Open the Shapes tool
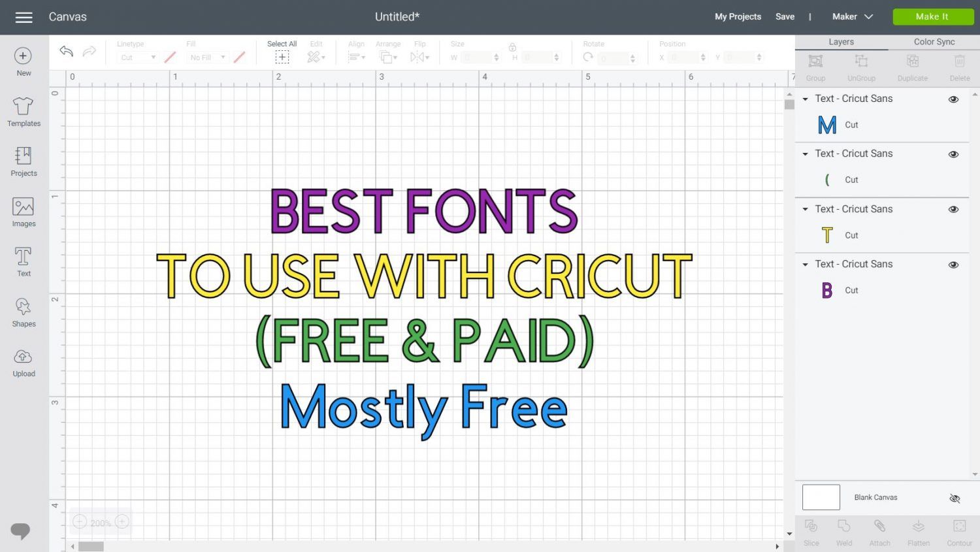 [x=24, y=312]
